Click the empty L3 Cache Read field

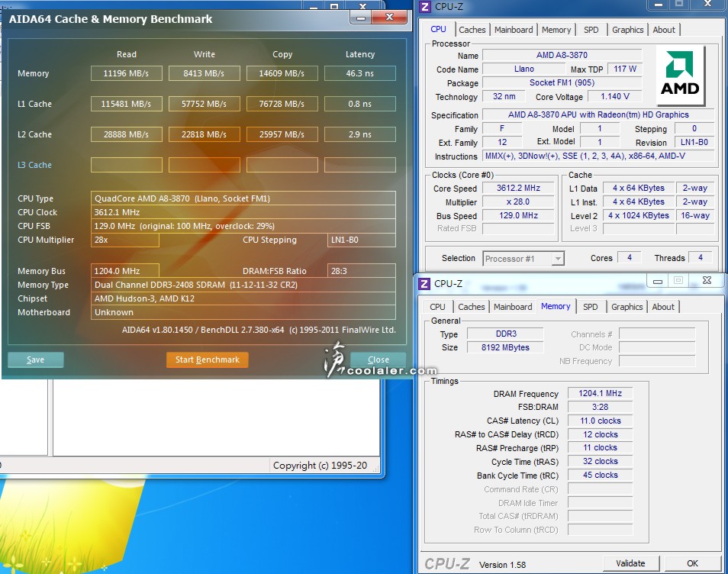pyautogui.click(x=126, y=165)
